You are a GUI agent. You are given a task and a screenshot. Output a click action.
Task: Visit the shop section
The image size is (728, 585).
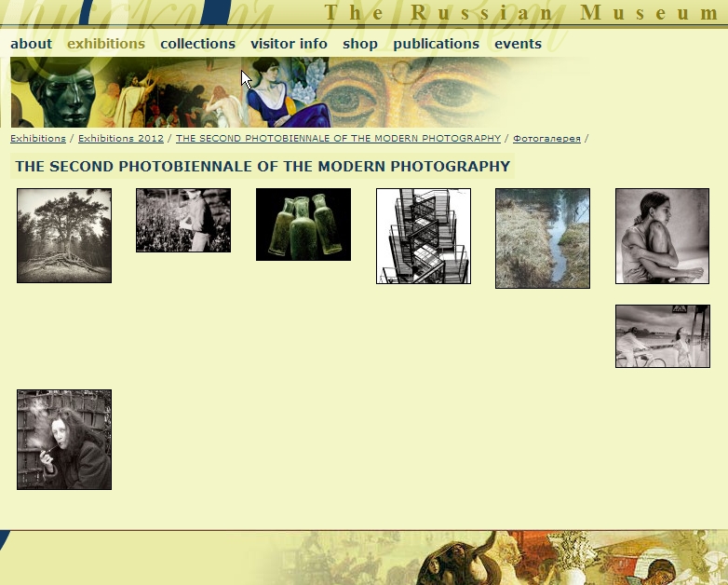[x=360, y=44]
